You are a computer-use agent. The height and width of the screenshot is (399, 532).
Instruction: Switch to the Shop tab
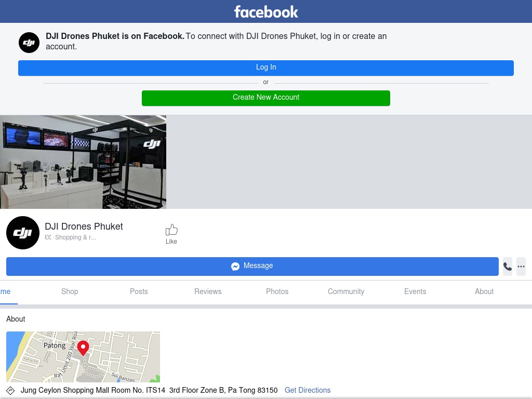[70, 291]
